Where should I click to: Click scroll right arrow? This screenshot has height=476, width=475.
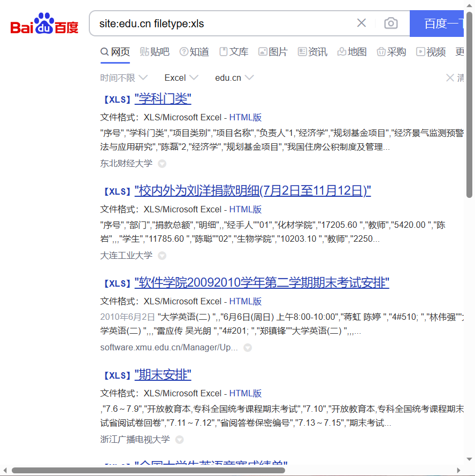(458, 471)
